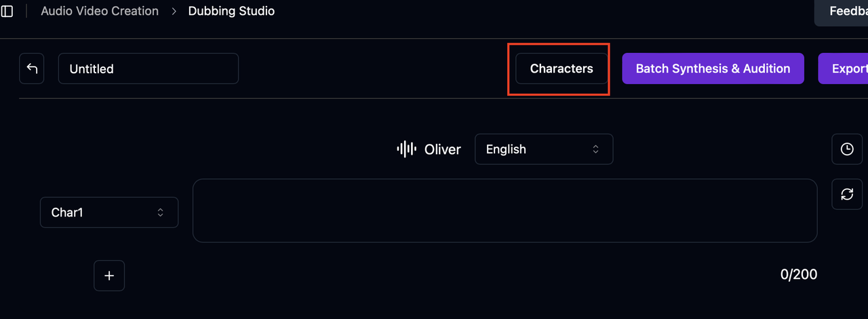The width and height of the screenshot is (868, 319).
Task: Click the waveform icon beside Oliver
Action: pyautogui.click(x=406, y=149)
